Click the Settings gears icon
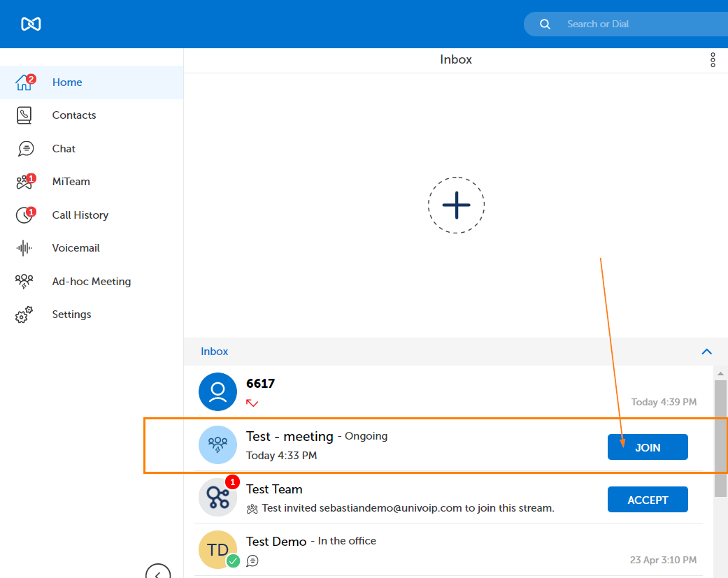Image resolution: width=728 pixels, height=578 pixels. pyautogui.click(x=24, y=315)
